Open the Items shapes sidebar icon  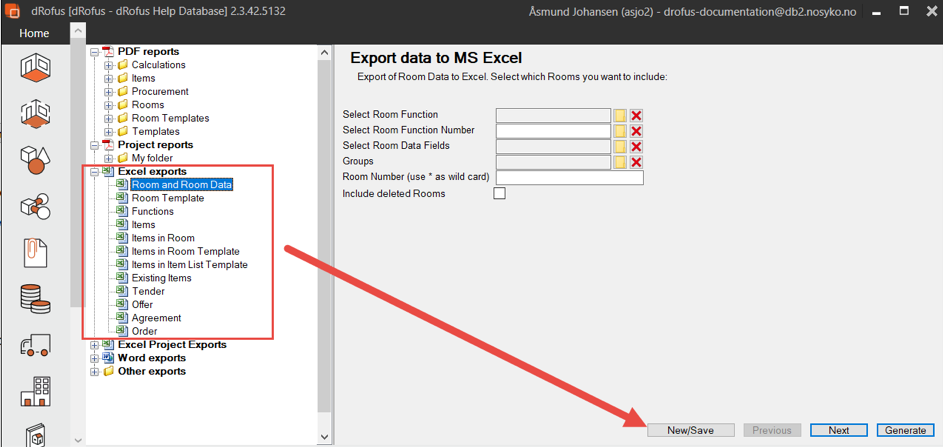point(35,159)
